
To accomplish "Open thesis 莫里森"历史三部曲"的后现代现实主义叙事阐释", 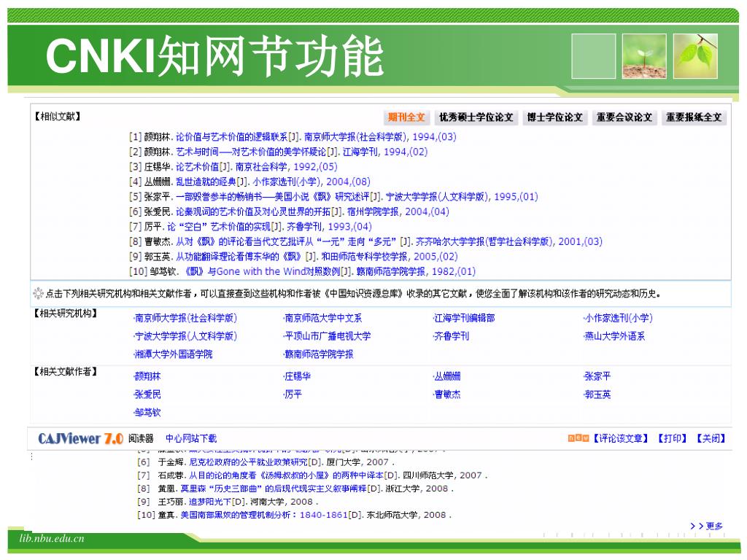I will 274,489.
